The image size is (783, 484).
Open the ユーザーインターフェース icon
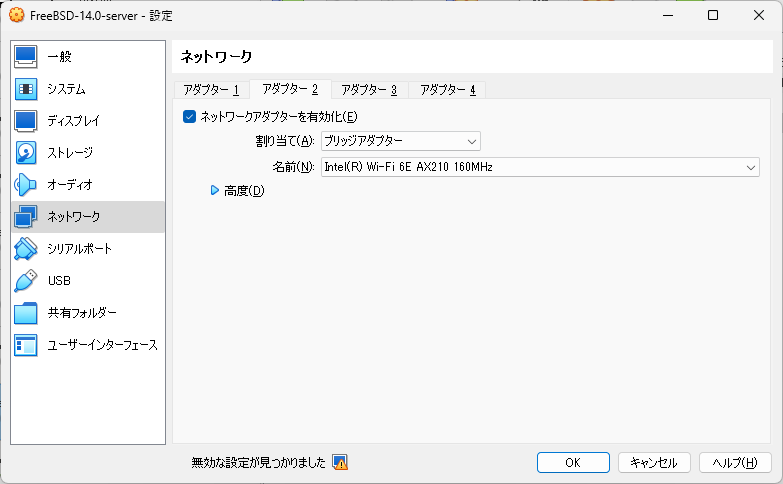(25, 345)
